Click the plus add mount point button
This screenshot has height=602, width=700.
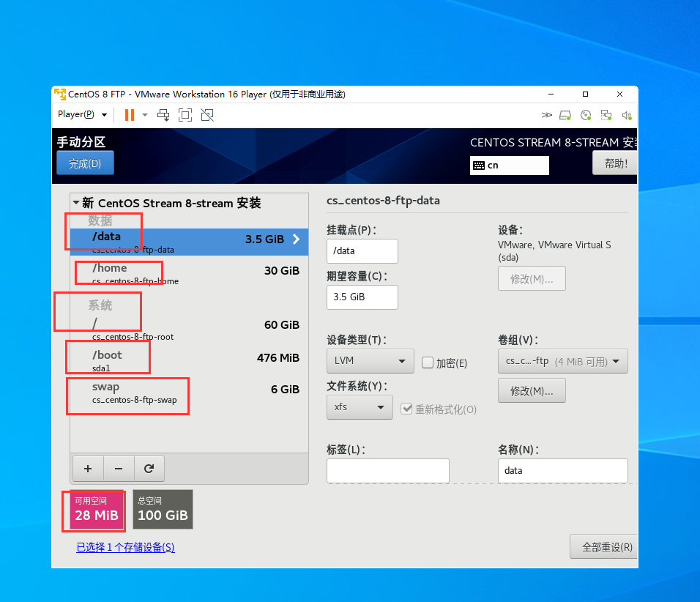[x=88, y=469]
